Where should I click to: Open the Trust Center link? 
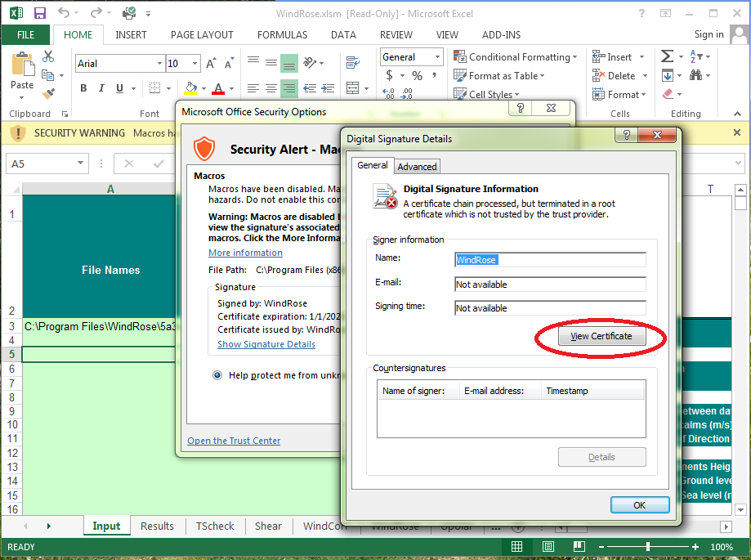click(x=234, y=441)
